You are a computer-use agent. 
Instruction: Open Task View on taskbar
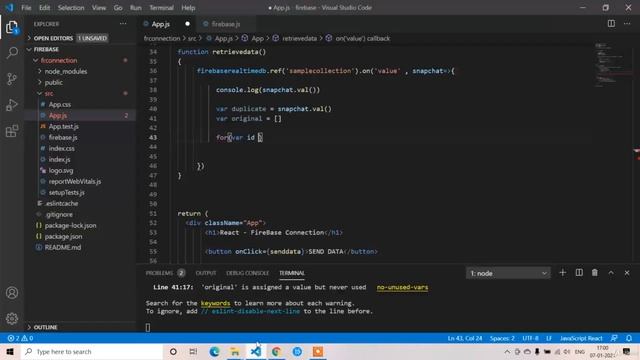(x=193, y=351)
